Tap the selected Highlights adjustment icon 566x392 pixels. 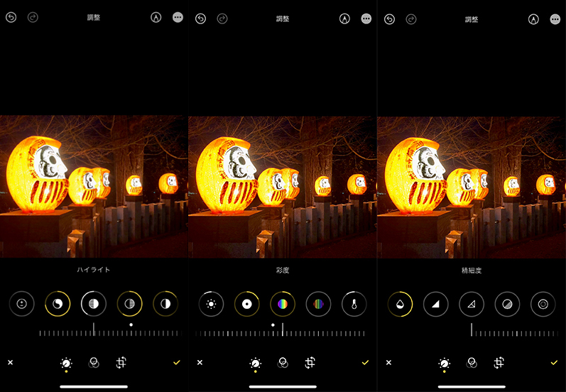94,304
